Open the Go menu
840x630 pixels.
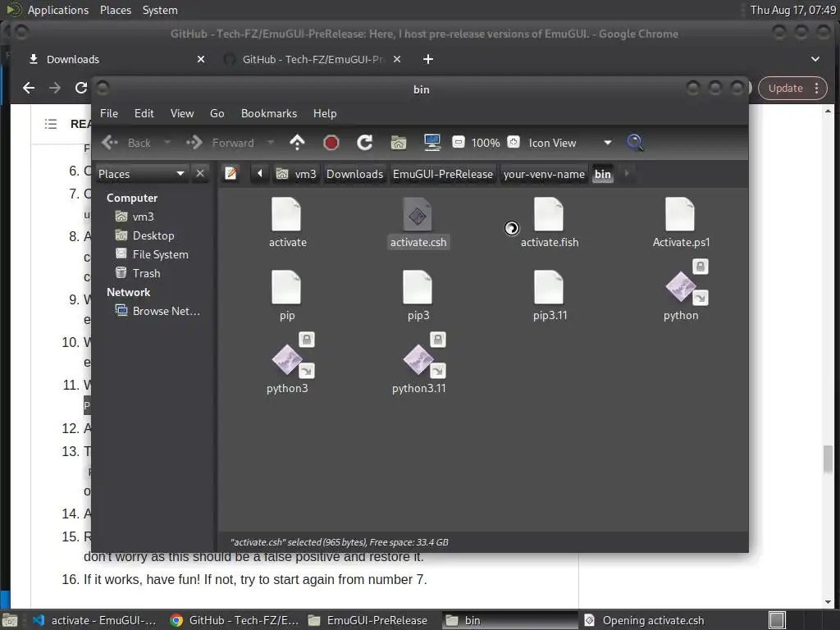coord(217,113)
